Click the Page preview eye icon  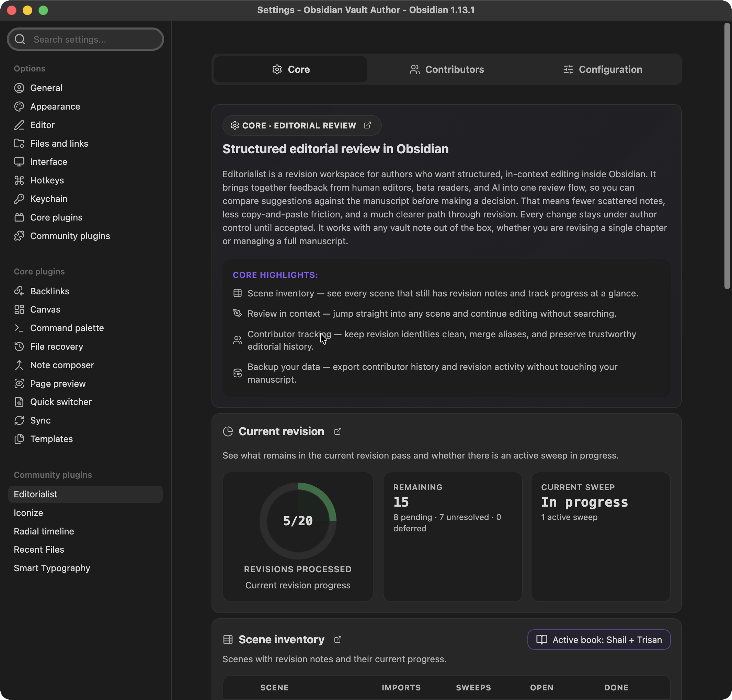tap(19, 384)
